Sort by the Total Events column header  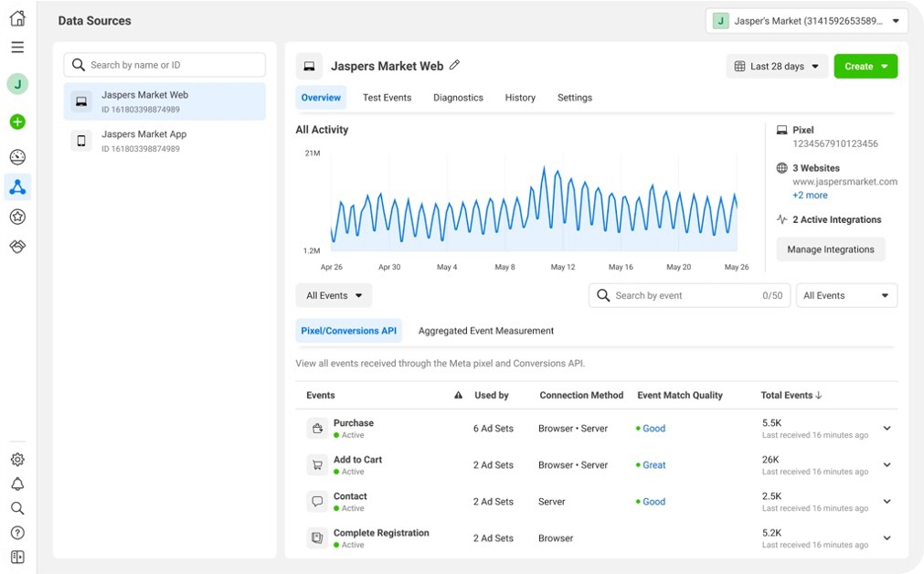pyautogui.click(x=791, y=396)
